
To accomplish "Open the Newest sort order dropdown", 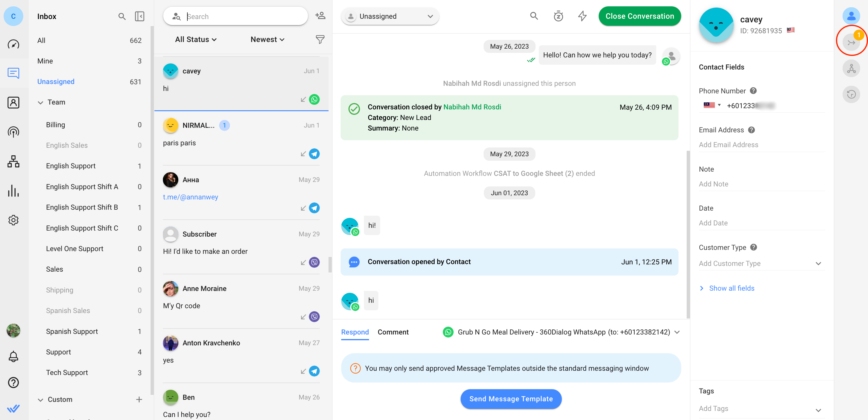I will click(x=267, y=39).
